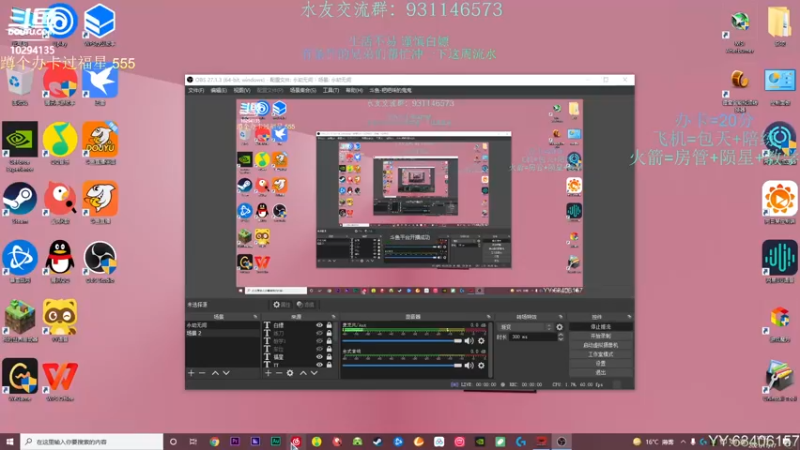Mute the 麦克风/Aux track speaker
Image resolution: width=800 pixels, height=450 pixels.
(469, 341)
